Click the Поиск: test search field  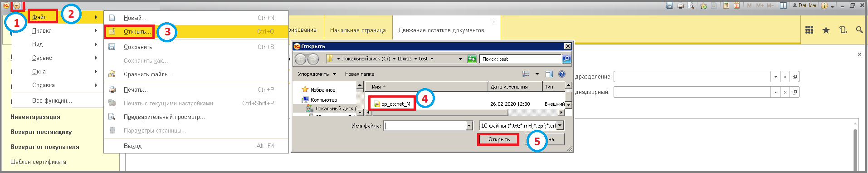pos(520,59)
